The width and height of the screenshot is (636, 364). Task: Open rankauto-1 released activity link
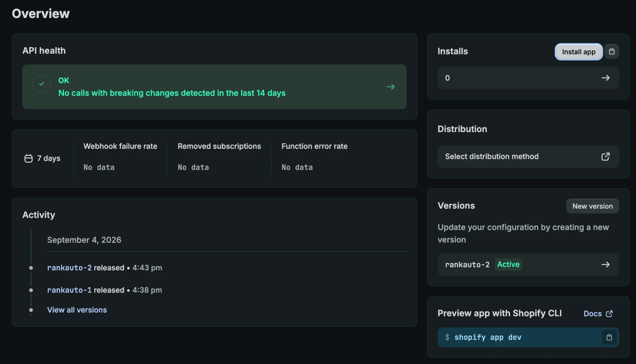[x=69, y=290]
